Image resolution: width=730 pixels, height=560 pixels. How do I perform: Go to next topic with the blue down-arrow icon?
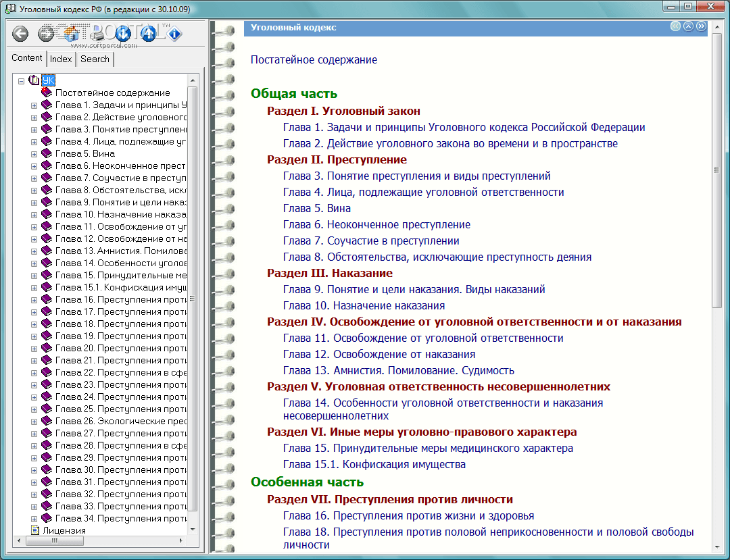pos(123,34)
